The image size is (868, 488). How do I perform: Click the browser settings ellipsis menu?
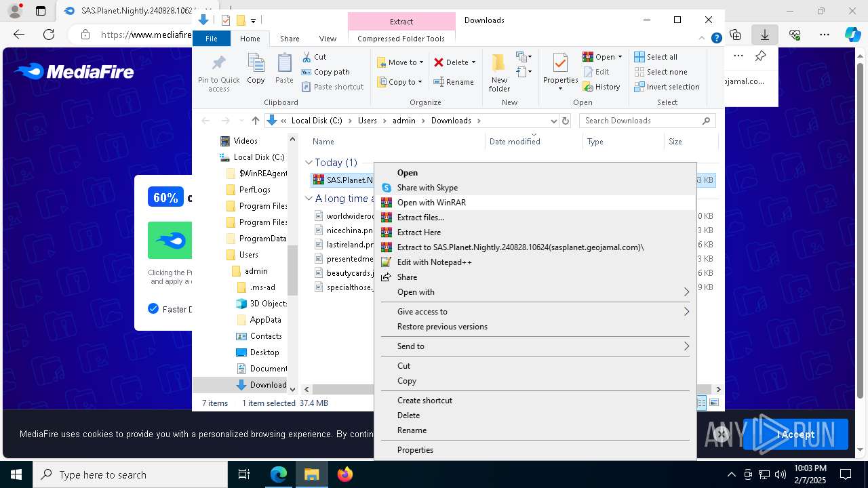pos(825,35)
